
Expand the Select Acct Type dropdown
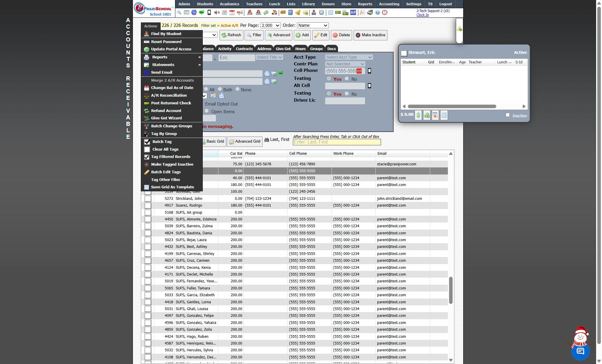tap(349, 57)
